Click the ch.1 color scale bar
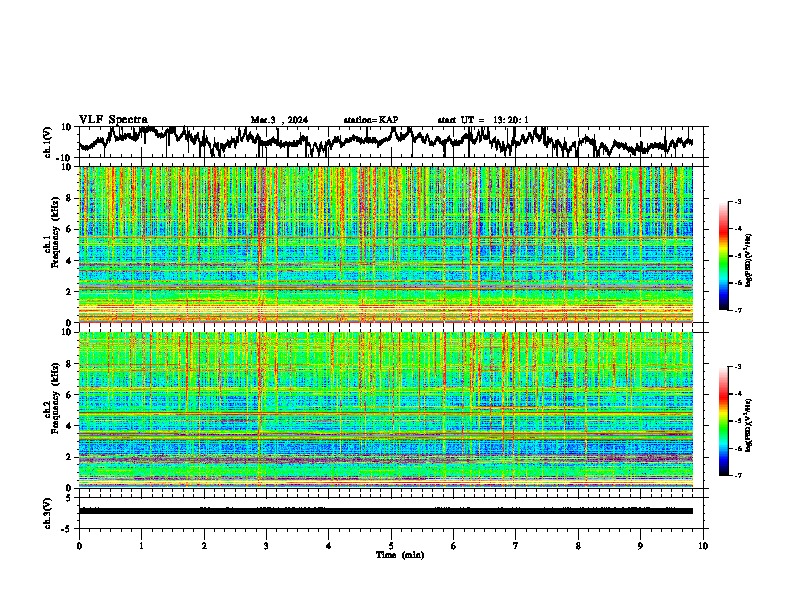This screenshot has width=792, height=612. [x=723, y=256]
